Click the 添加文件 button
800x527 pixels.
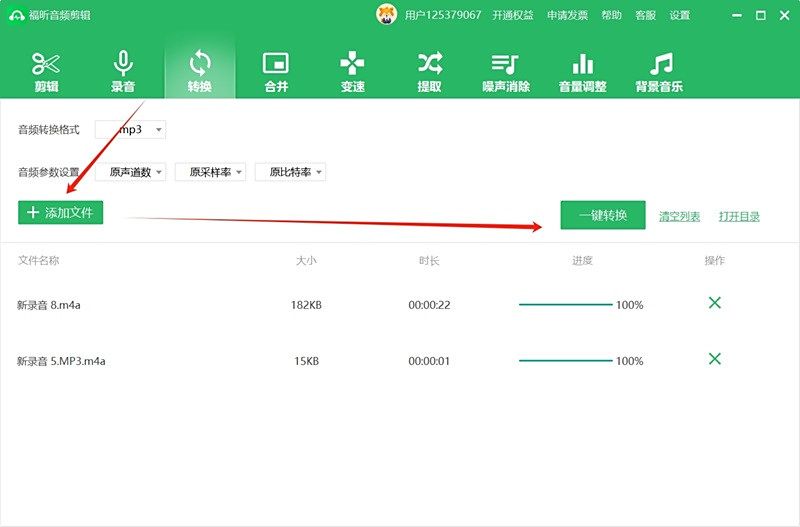[x=61, y=213]
